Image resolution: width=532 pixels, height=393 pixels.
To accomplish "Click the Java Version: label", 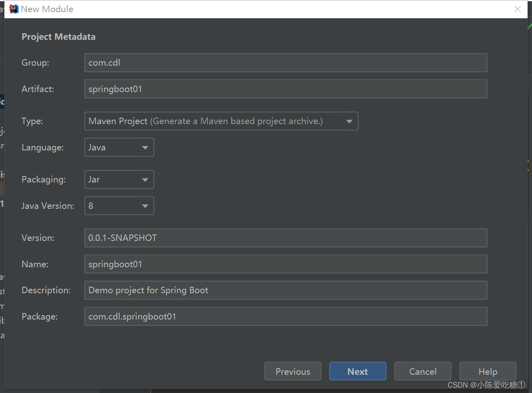I will click(x=48, y=206).
